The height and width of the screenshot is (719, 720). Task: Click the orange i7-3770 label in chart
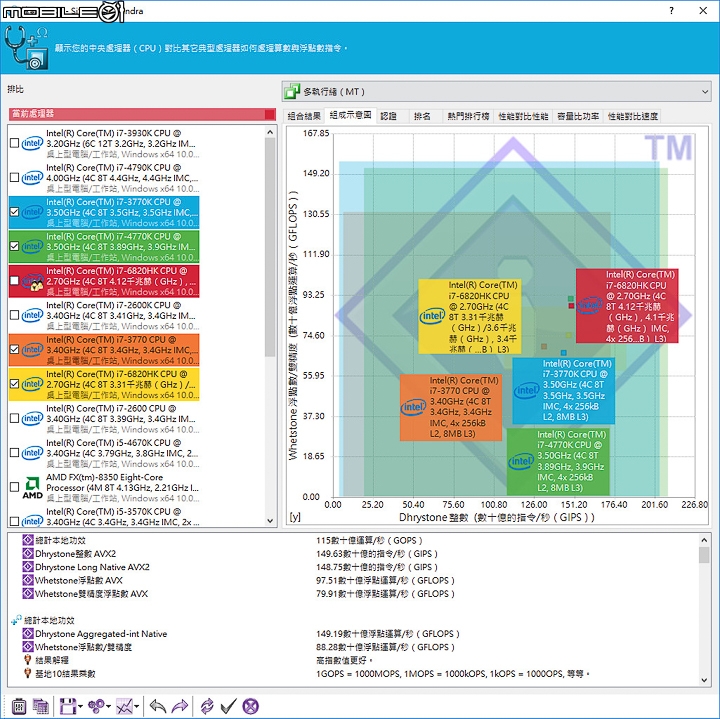pyautogui.click(x=451, y=407)
